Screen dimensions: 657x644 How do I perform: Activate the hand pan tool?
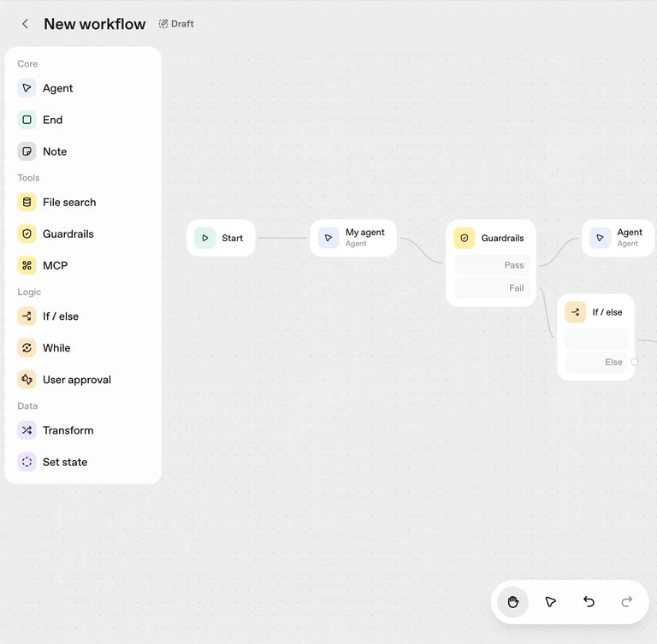(513, 602)
